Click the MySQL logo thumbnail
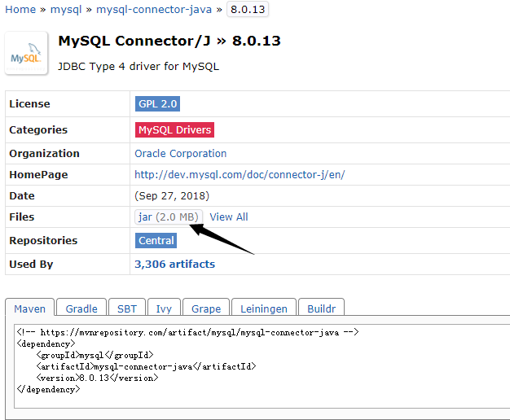 [26, 53]
